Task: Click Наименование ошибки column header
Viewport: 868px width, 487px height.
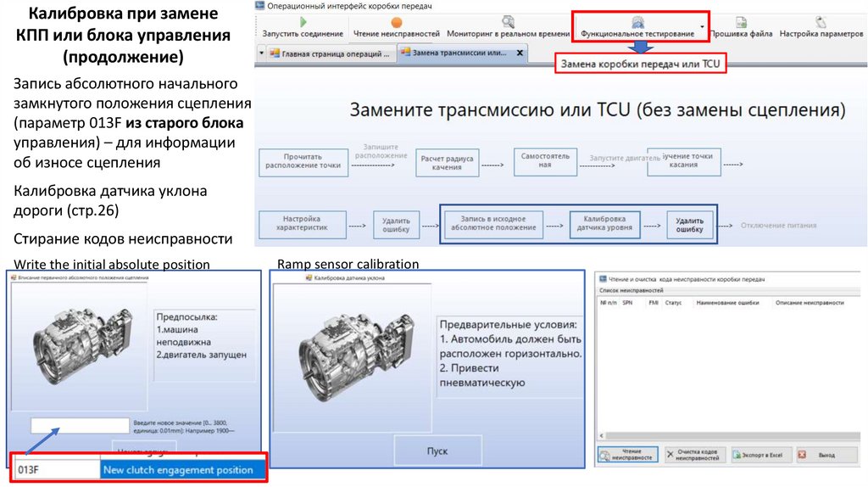Action: coord(727,303)
